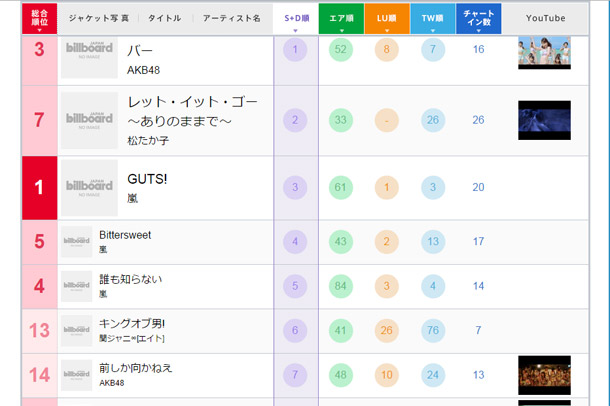The image size is (610, 406).
Task: Open YouTube thumbnail for 前しか向かねえ
Action: pos(544,375)
